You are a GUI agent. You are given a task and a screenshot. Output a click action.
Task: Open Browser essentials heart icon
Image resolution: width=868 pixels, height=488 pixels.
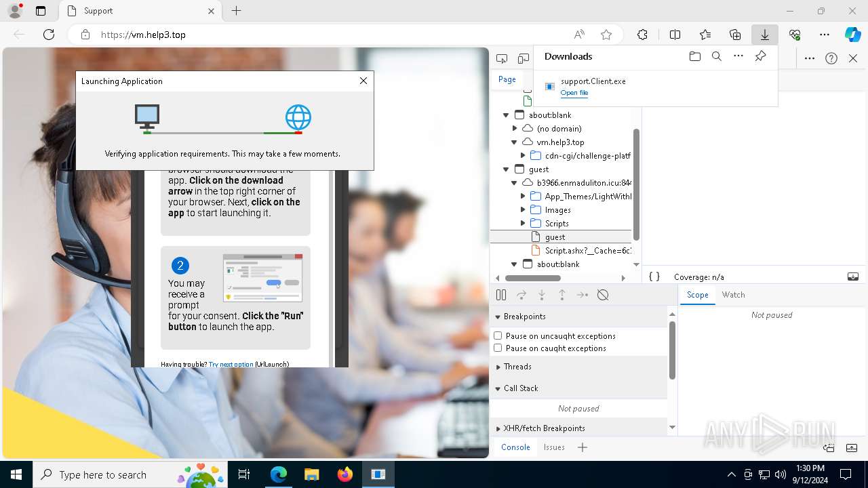point(795,35)
